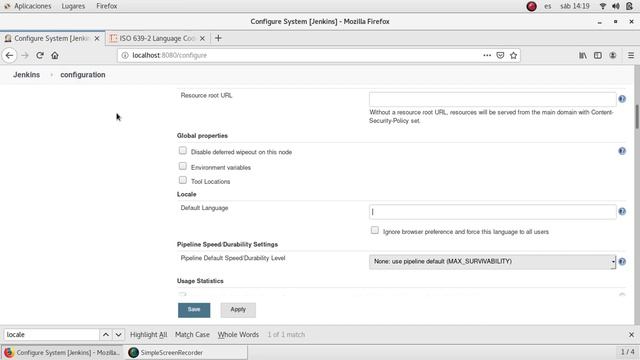640x360 pixels.
Task: Close the Configure System tab
Action: click(97, 38)
